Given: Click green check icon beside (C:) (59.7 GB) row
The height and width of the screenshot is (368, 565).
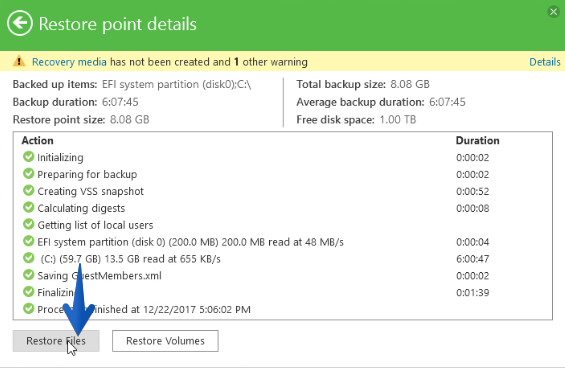Looking at the screenshot, I should [28, 258].
